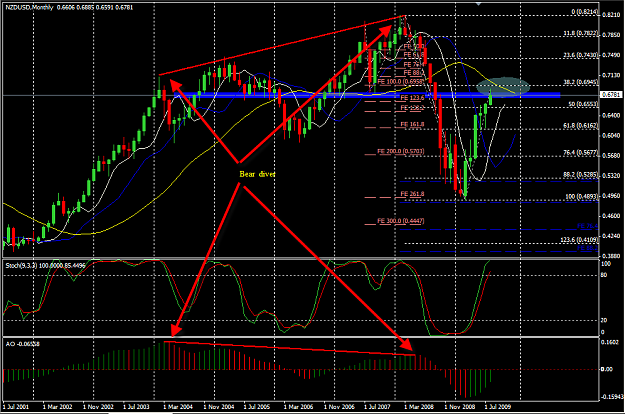625x414 pixels.
Task: Click the blue "FE 88.2" label
Action: click(x=588, y=248)
